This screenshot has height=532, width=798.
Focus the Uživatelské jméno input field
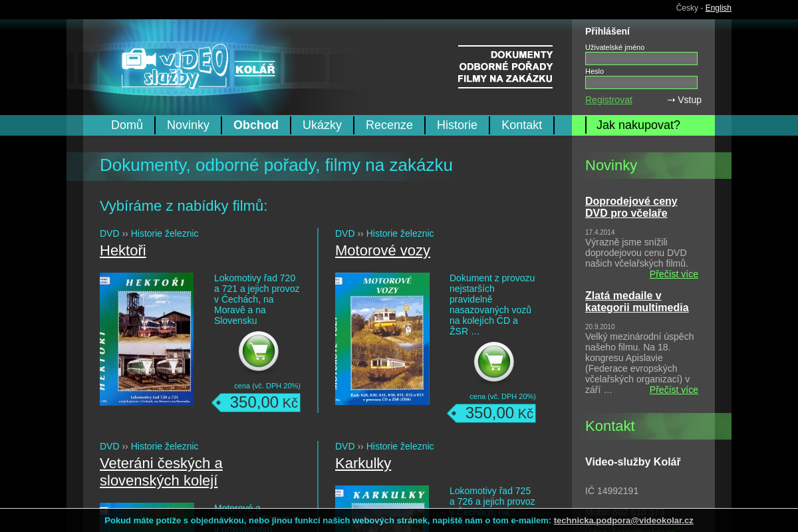coord(641,59)
